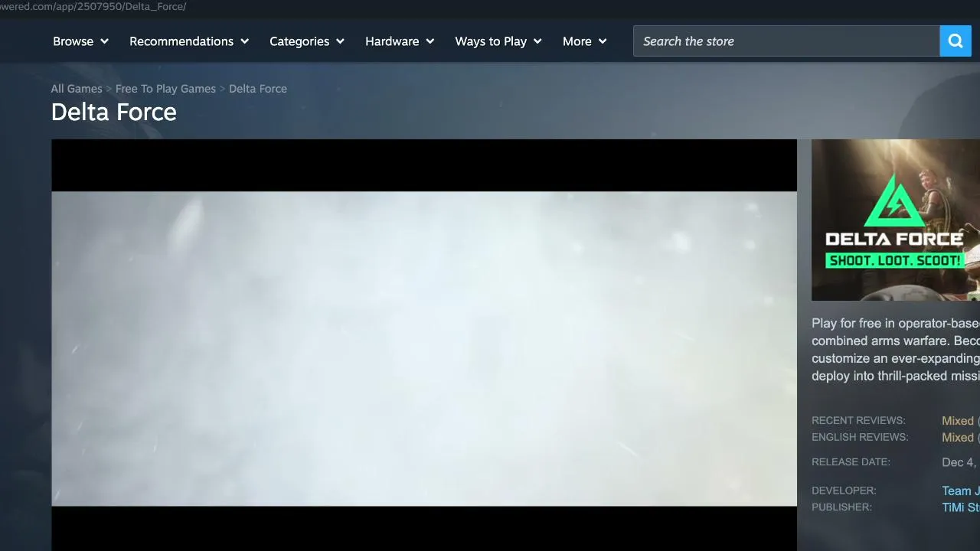Click the ENGLISH REVIEWS label

point(860,438)
